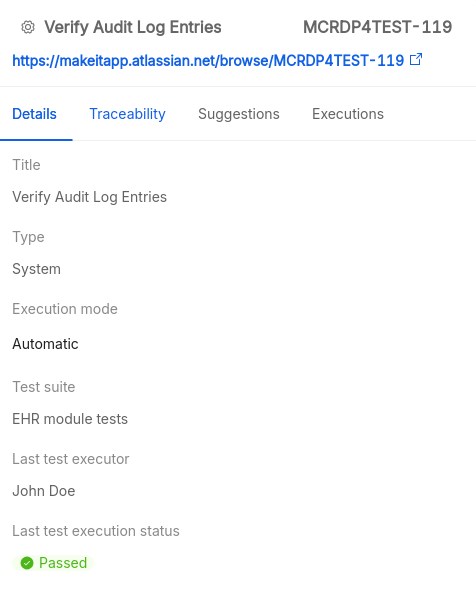Screen dimensions: 476x601
Task: View the Executions tab
Action: [x=348, y=114]
